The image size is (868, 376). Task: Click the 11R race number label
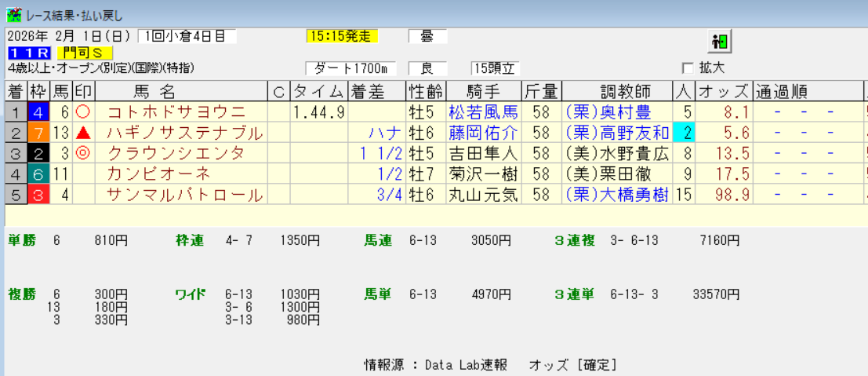pyautogui.click(x=30, y=53)
